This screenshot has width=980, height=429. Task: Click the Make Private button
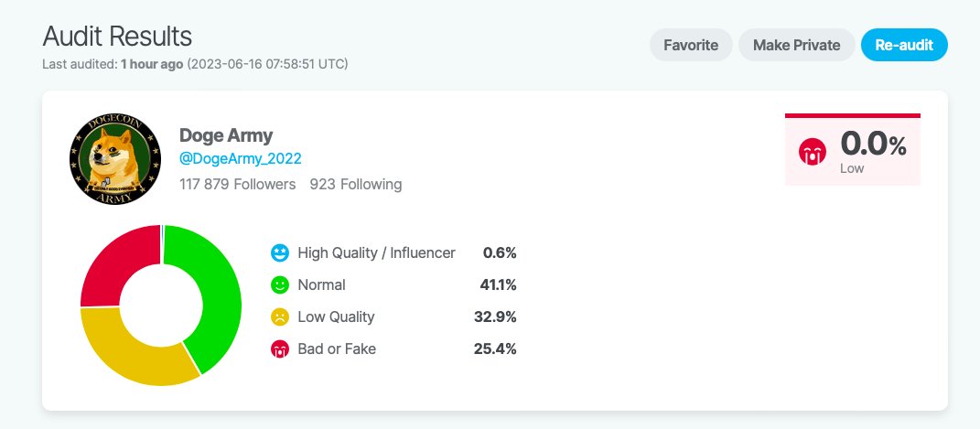[796, 45]
